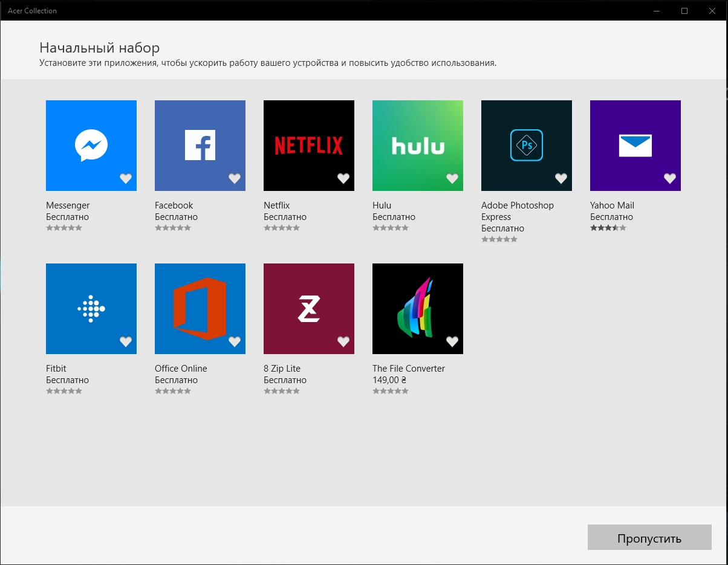
Task: Favorite 8 Zip Lite with its heart icon
Action: point(343,341)
